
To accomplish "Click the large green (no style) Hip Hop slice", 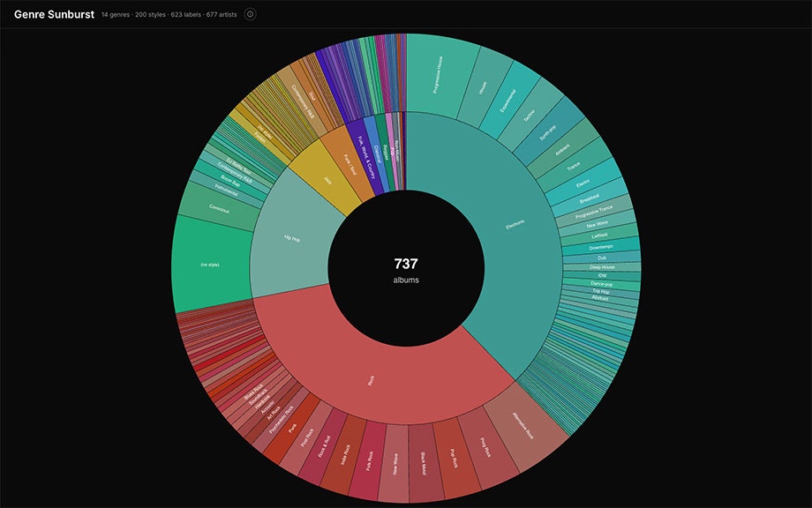I will 210,265.
